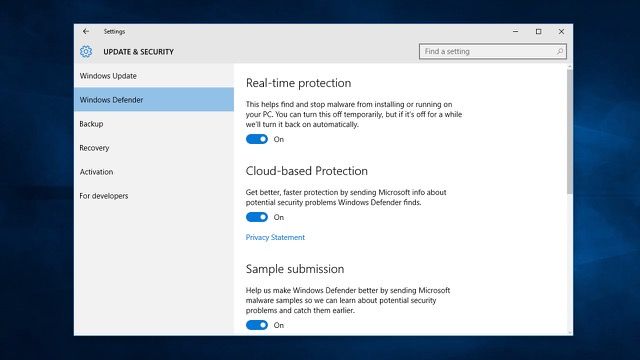This screenshot has height=360, width=640.
Task: Go to Recovery settings
Action: click(x=154, y=148)
